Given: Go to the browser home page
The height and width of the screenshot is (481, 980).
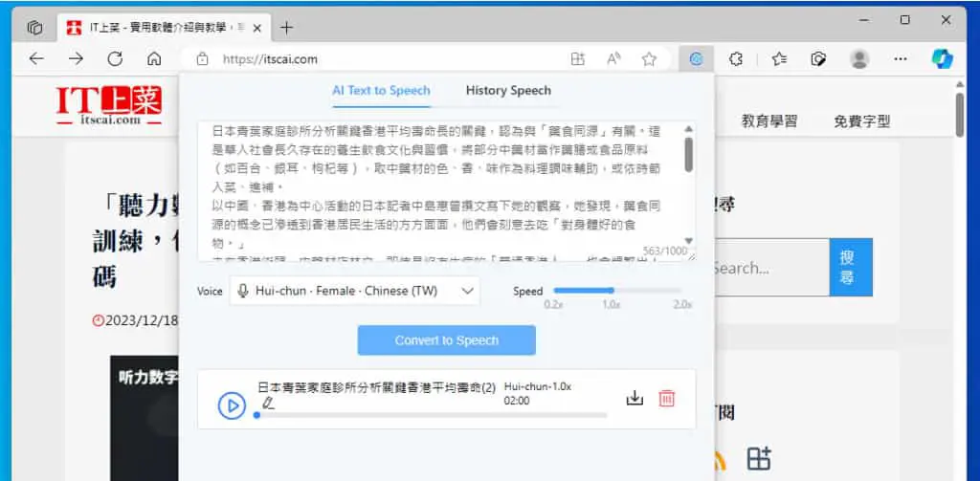Looking at the screenshot, I should (154, 59).
